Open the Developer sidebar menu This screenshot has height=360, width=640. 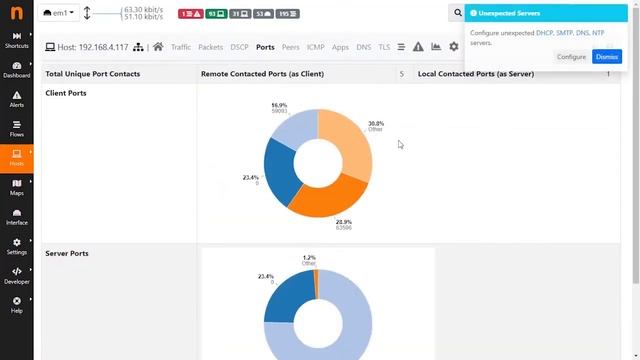tap(17, 276)
